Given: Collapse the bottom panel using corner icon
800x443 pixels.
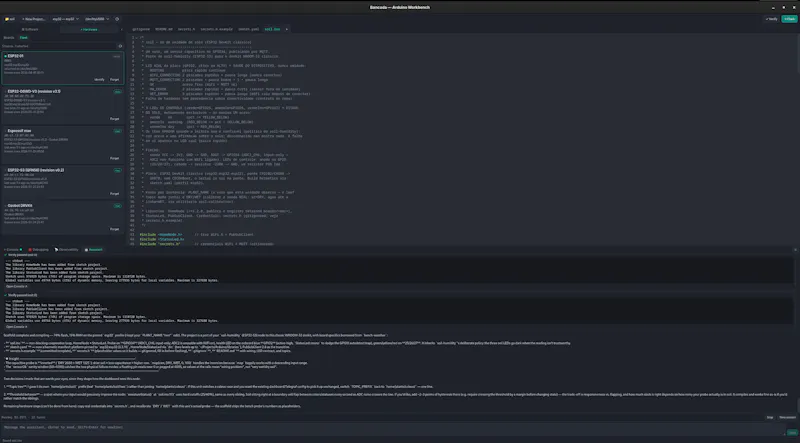Looking at the screenshot, I should tap(795, 250).
